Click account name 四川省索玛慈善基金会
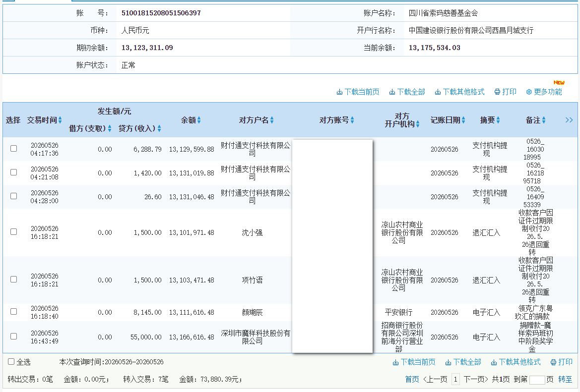Viewport: 580px width, 392px height. [x=443, y=13]
